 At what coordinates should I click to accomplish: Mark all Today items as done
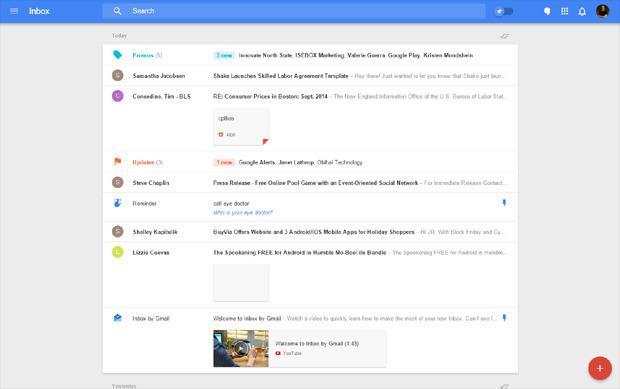coord(505,36)
